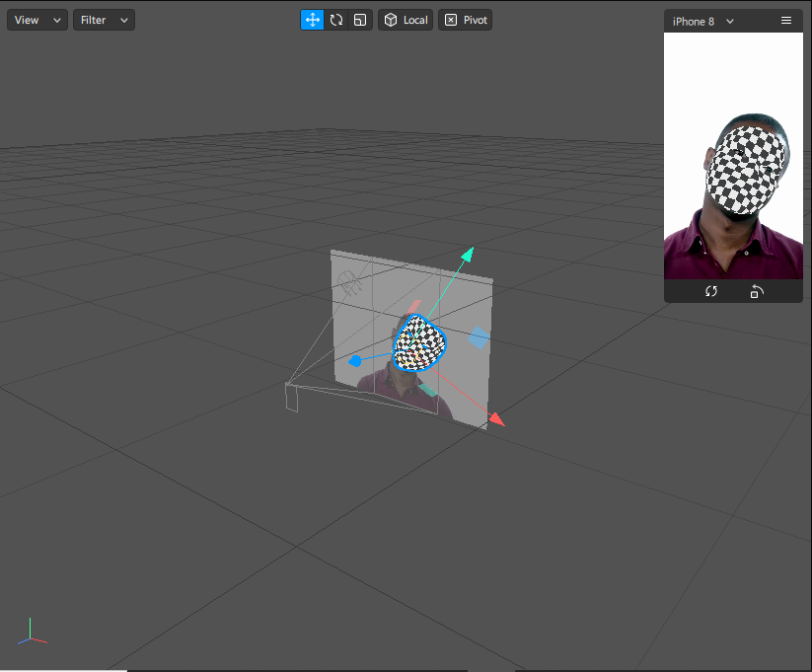The height and width of the screenshot is (672, 812).
Task: Select the Scale tool
Action: coord(360,20)
